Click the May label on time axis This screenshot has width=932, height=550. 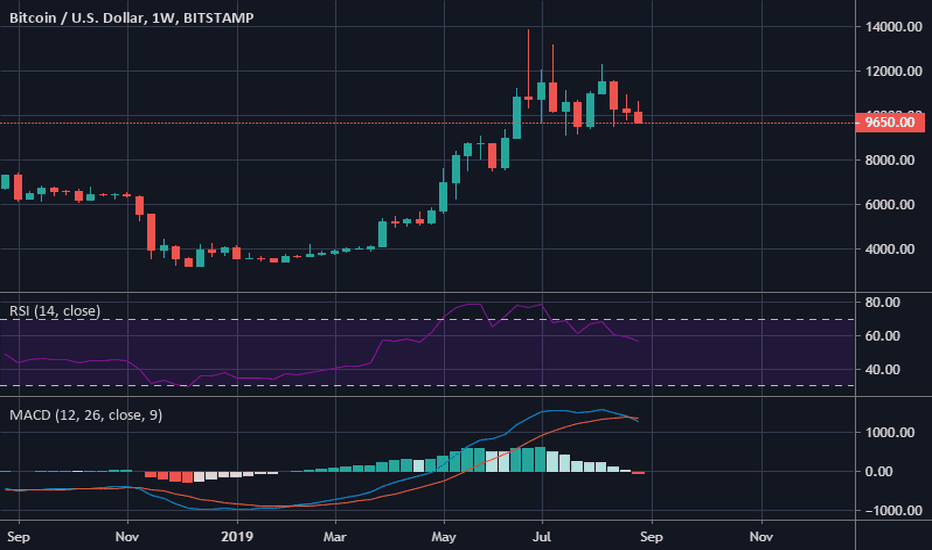443,538
